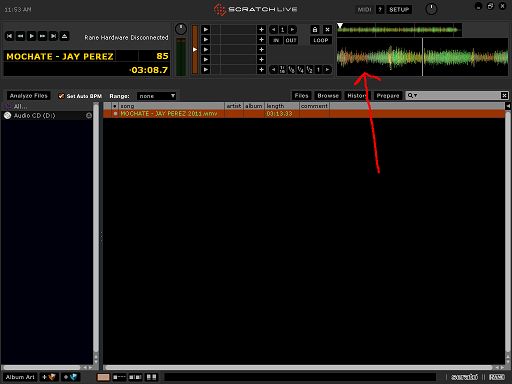512x384 pixels.
Task: Click the loop lock padlock icon
Action: point(315,30)
